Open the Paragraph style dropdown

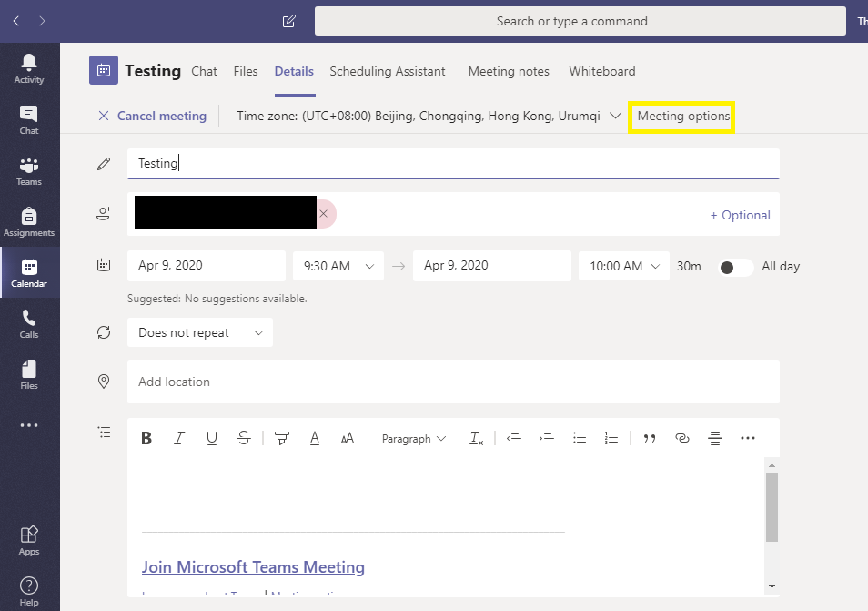413,439
